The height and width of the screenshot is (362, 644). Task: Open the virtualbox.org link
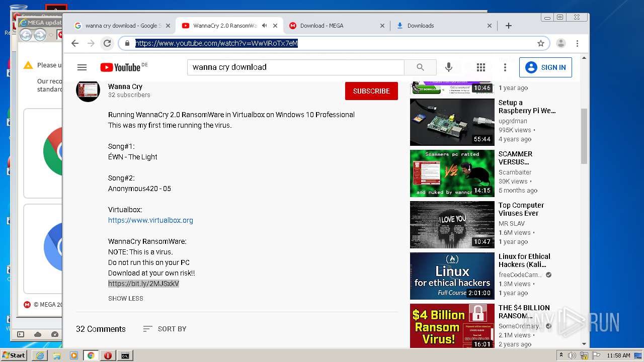150,220
